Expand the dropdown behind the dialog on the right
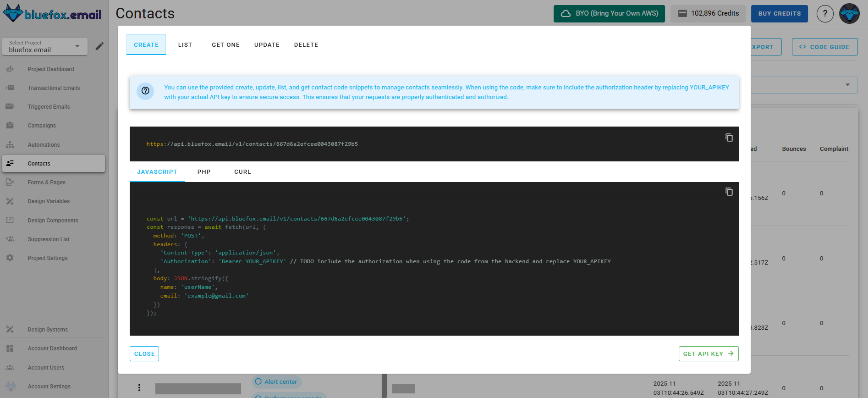868x398 pixels. [847, 85]
